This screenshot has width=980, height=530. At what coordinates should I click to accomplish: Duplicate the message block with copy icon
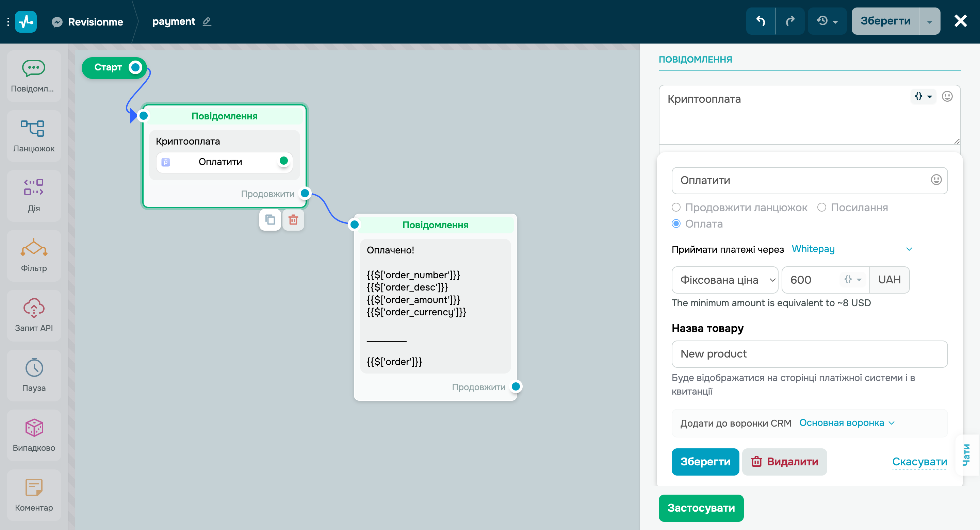pyautogui.click(x=270, y=220)
